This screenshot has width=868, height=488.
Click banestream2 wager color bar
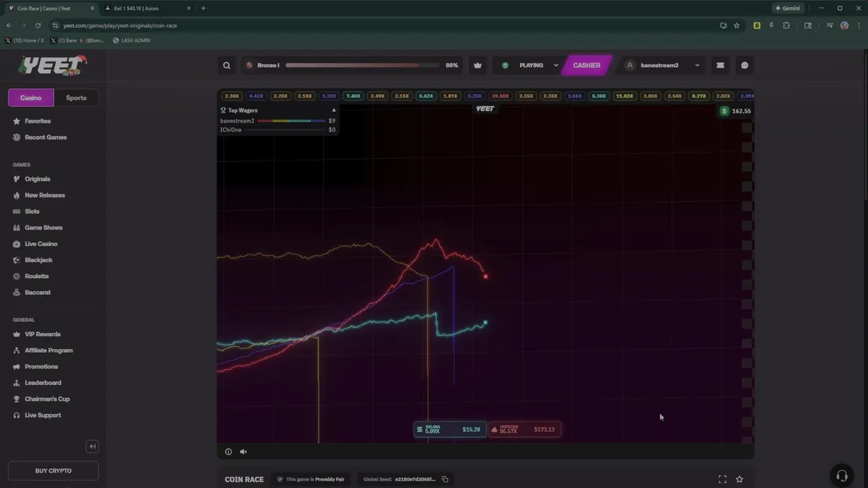tap(291, 121)
